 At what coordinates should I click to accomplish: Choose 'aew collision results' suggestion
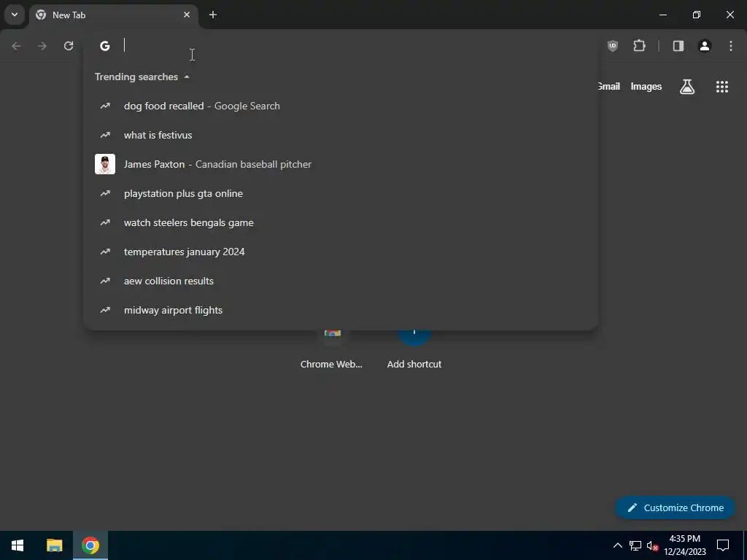pos(341,281)
